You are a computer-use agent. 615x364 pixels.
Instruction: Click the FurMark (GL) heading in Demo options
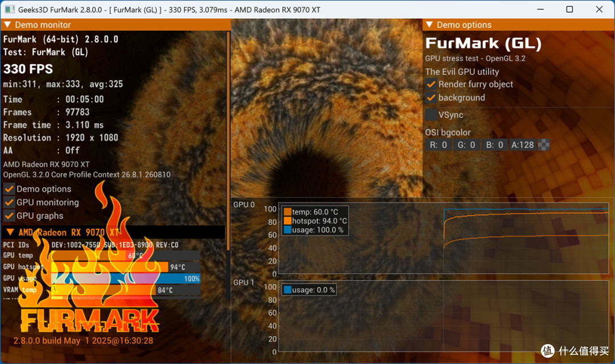pyautogui.click(x=483, y=43)
